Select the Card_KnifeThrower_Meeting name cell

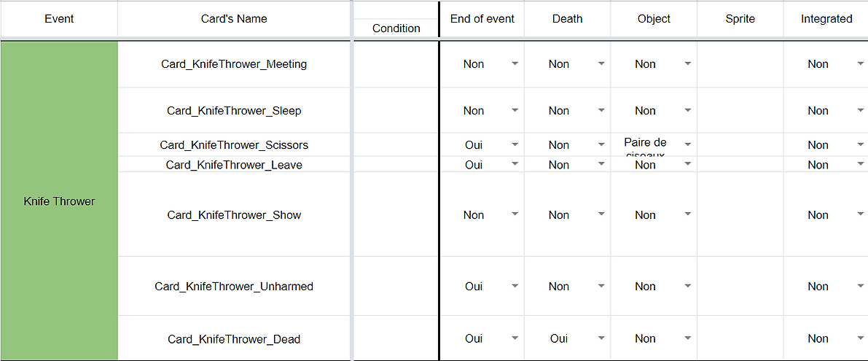234,64
